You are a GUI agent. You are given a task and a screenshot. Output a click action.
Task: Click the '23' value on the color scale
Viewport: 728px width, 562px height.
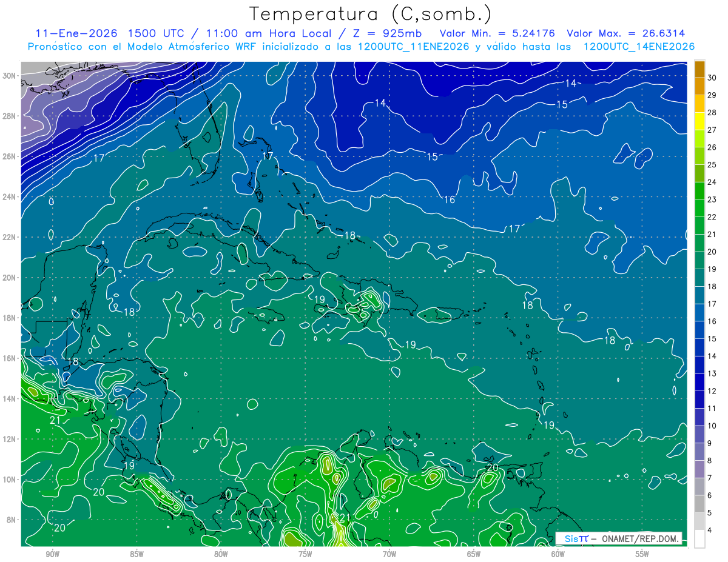(x=712, y=199)
